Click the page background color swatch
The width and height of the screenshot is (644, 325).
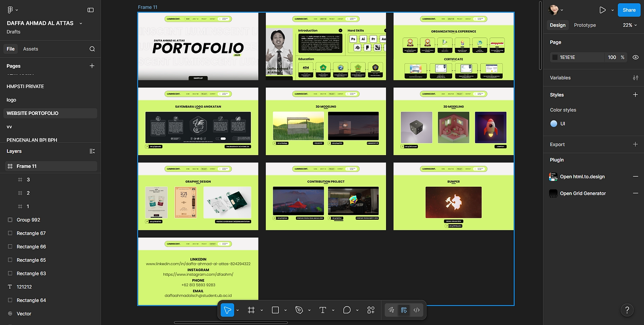click(555, 57)
